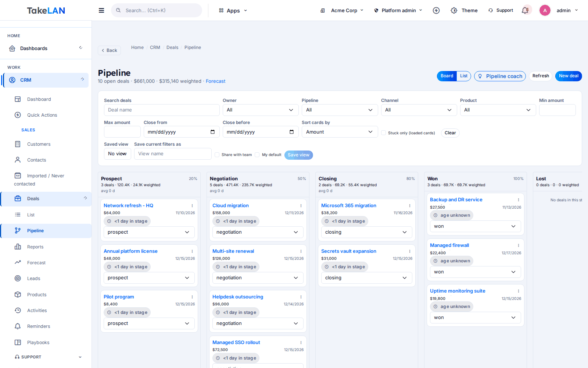Open the notifications bell
The image size is (588, 368).
pos(525,10)
